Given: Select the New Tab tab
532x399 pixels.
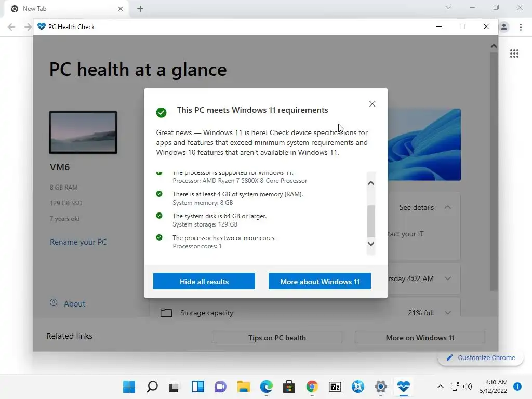Looking at the screenshot, I should (66, 9).
